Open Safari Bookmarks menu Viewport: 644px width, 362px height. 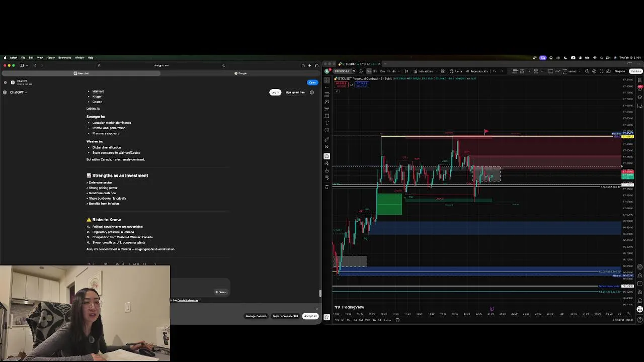65,58
